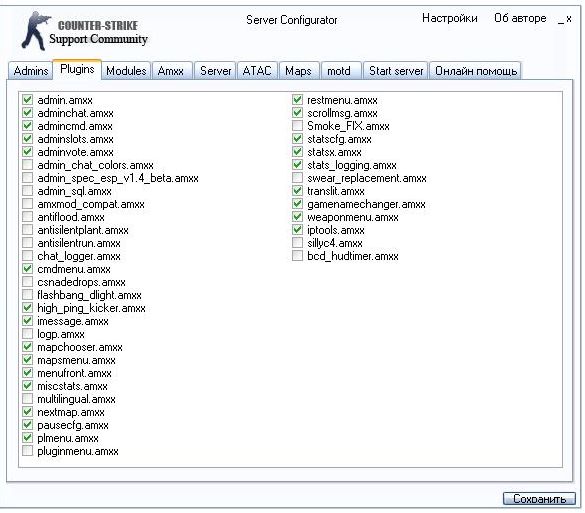This screenshot has width=585, height=513.
Task: Go to the Start server tab
Action: pyautogui.click(x=396, y=71)
